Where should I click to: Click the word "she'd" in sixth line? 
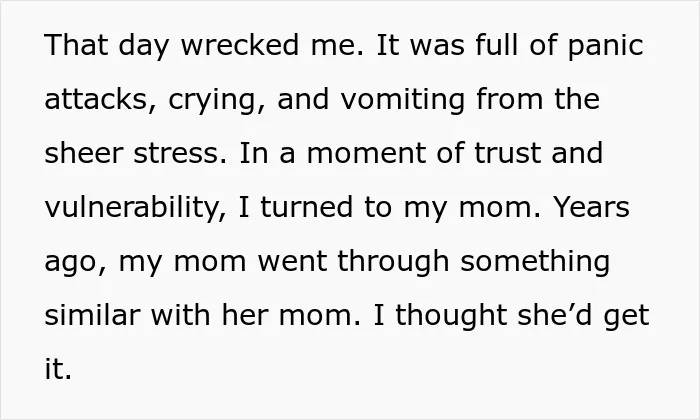point(555,315)
